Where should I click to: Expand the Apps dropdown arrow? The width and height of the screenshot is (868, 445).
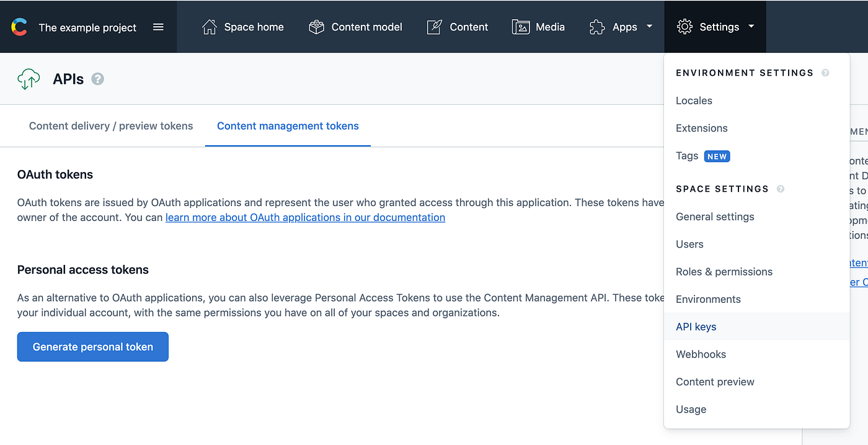pyautogui.click(x=649, y=27)
